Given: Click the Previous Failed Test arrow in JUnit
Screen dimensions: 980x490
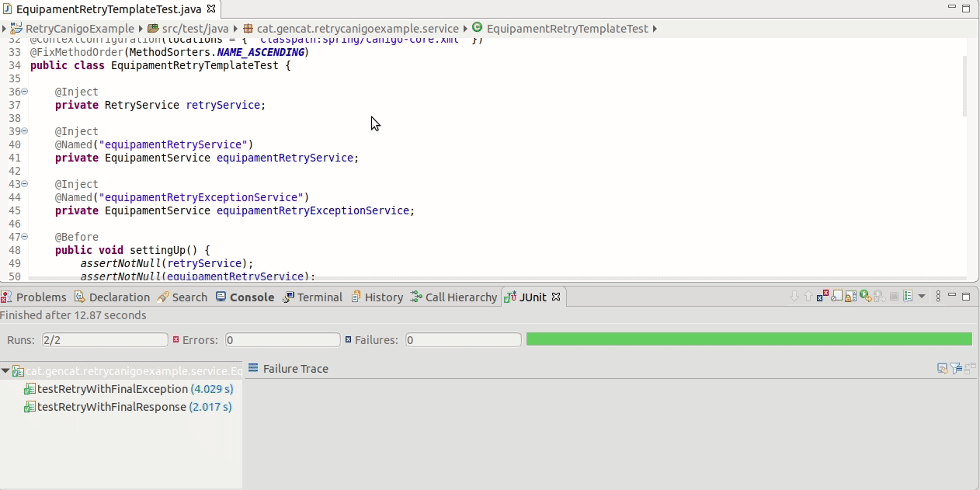Looking at the screenshot, I should pyautogui.click(x=808, y=296).
